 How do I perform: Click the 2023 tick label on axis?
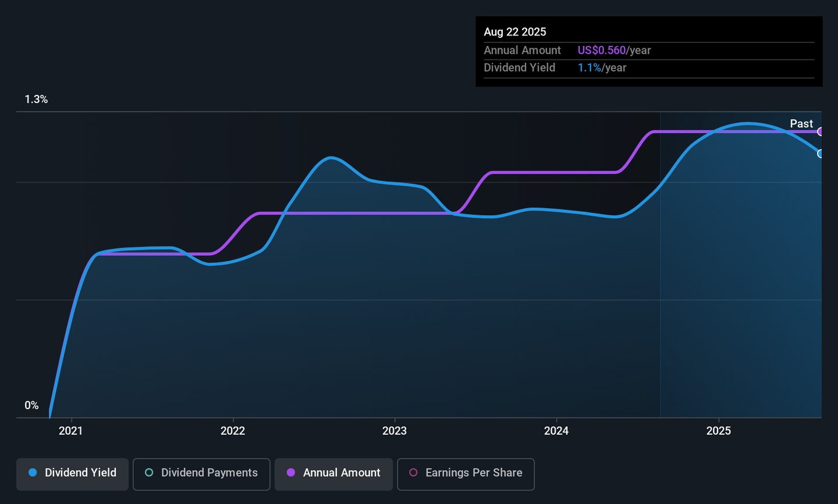coord(395,431)
